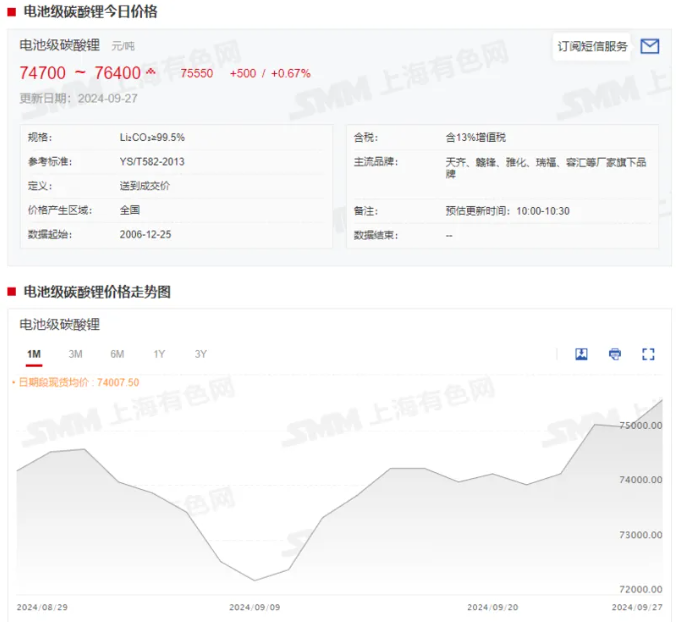Switch chart to 6M range
This screenshot has width=681, height=625.
pyautogui.click(x=117, y=354)
